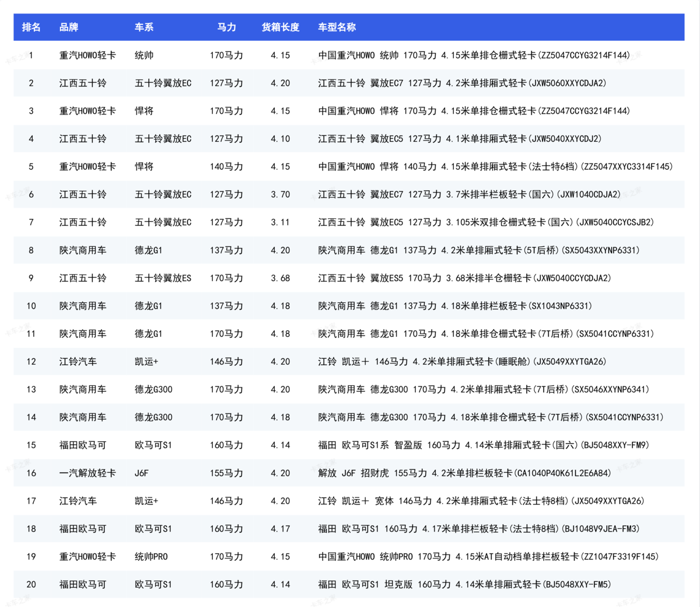Click 146马力 horsepower in rank 12 row

pyautogui.click(x=226, y=362)
